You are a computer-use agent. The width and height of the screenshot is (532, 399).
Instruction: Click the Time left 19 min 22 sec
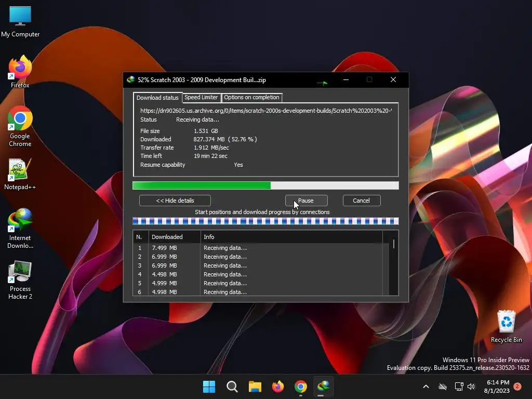tap(211, 156)
